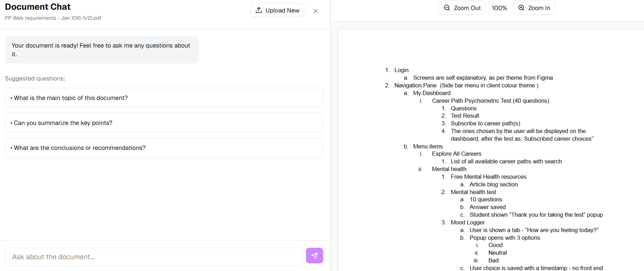Click the 'Mood Logger' line in the document
The image size is (644, 271).
468,222
